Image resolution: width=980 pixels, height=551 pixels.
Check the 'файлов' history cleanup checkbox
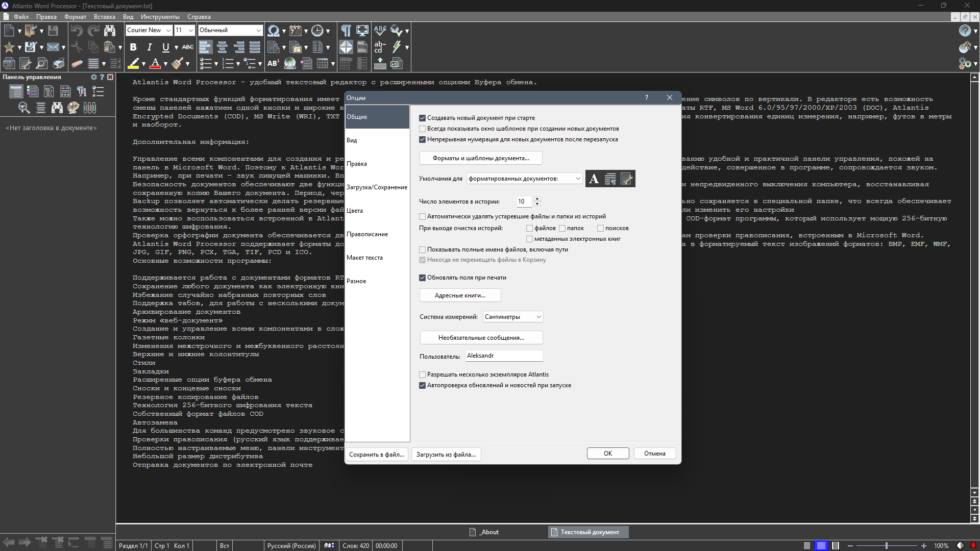pos(529,228)
